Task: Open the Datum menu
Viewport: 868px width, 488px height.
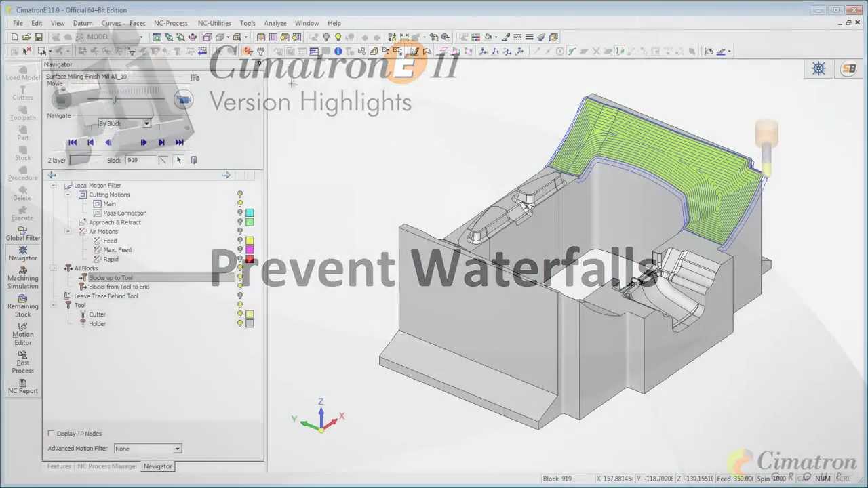Action: pyautogui.click(x=82, y=23)
